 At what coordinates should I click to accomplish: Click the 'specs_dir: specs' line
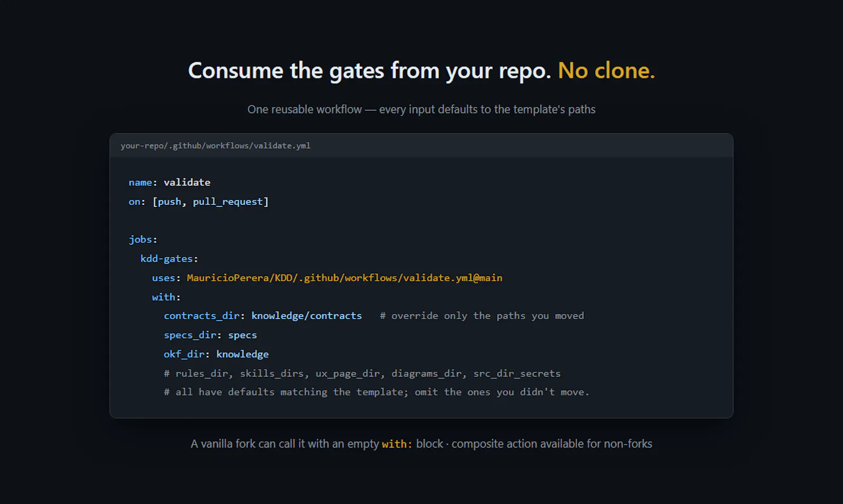(210, 335)
